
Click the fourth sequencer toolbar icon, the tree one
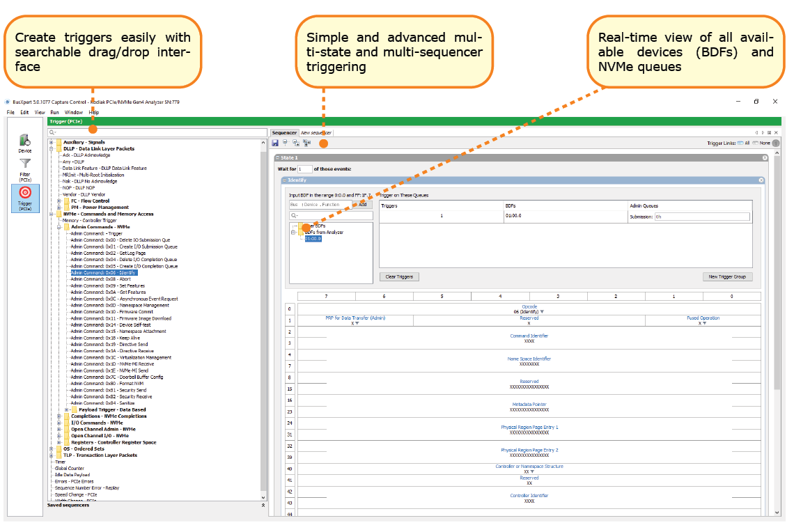[306, 143]
